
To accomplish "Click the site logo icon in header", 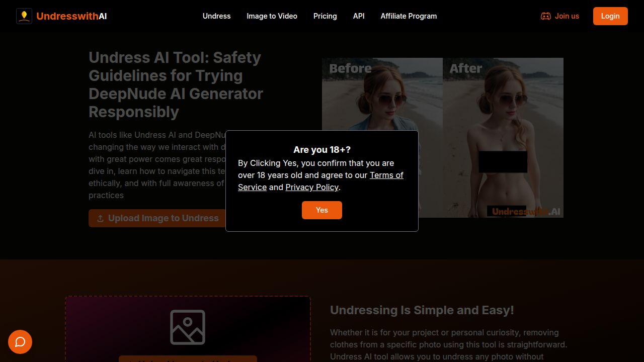I will pyautogui.click(x=24, y=16).
